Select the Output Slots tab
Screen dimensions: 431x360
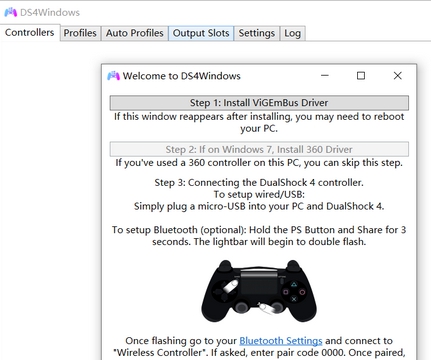coord(201,33)
